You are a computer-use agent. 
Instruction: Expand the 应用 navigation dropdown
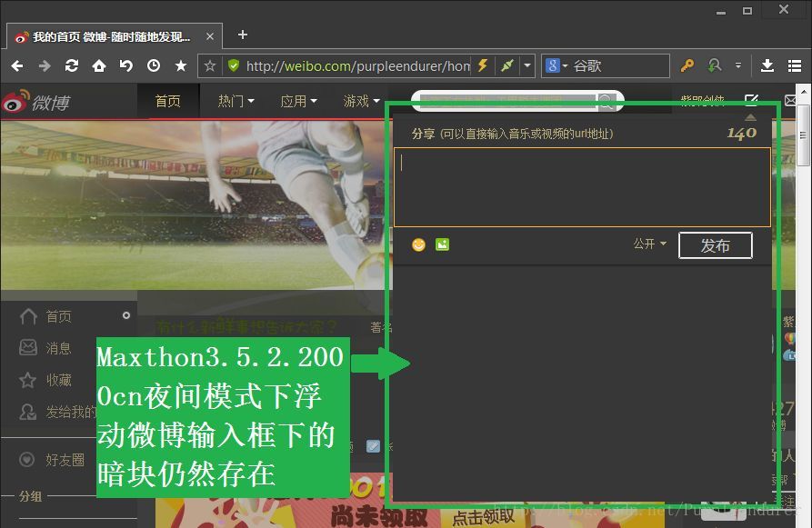[x=298, y=101]
